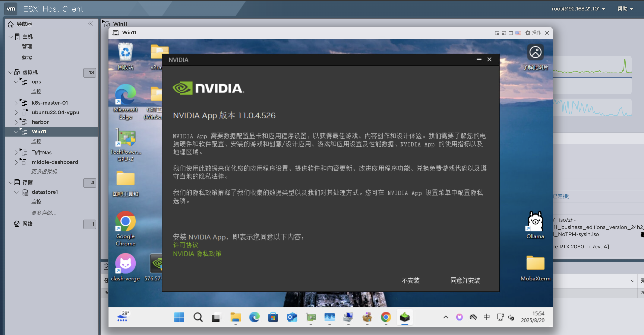This screenshot has height=335, width=644.
Task: Toggle fullscreen view in console toolbar
Action: point(511,33)
